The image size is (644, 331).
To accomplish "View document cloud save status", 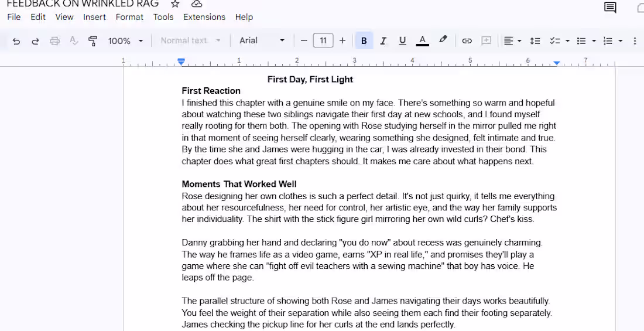I will point(197,4).
